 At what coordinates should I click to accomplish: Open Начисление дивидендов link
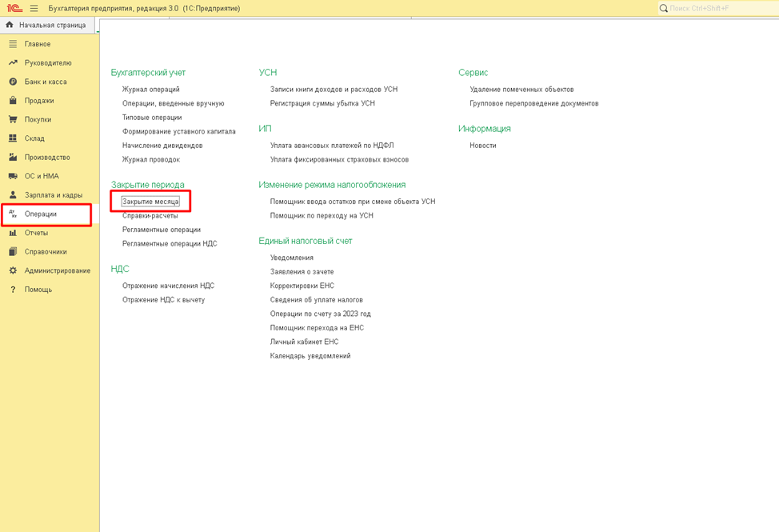coord(162,146)
